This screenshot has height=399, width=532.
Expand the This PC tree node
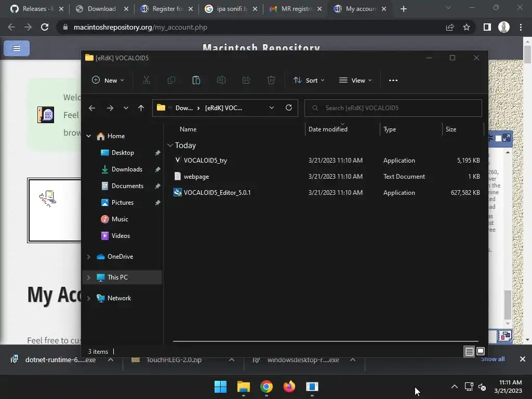pos(88,277)
